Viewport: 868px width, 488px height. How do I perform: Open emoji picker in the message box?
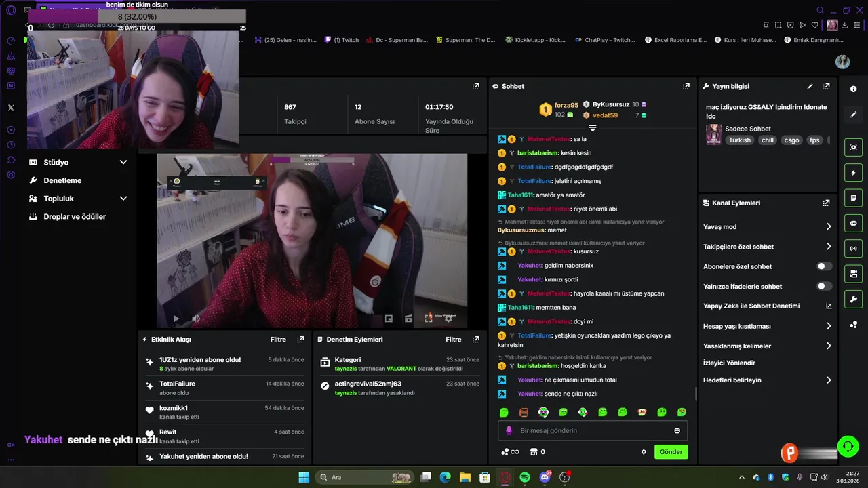tap(677, 431)
